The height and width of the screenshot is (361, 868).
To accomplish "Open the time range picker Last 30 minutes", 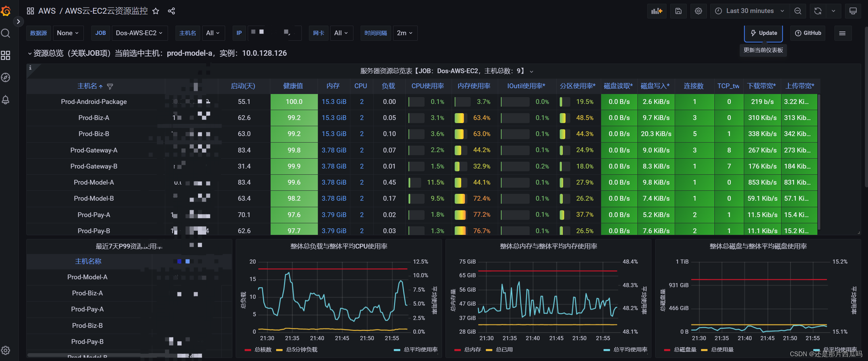I will point(750,11).
